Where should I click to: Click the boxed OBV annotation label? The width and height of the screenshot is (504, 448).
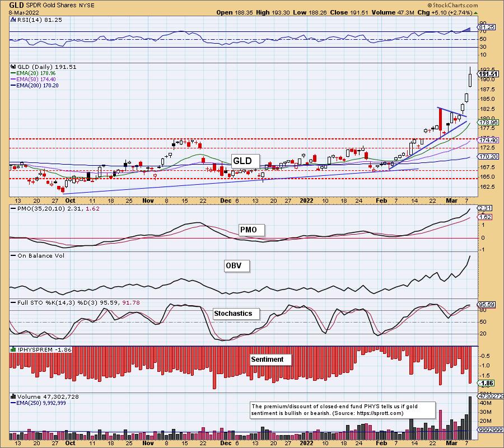pos(237,266)
